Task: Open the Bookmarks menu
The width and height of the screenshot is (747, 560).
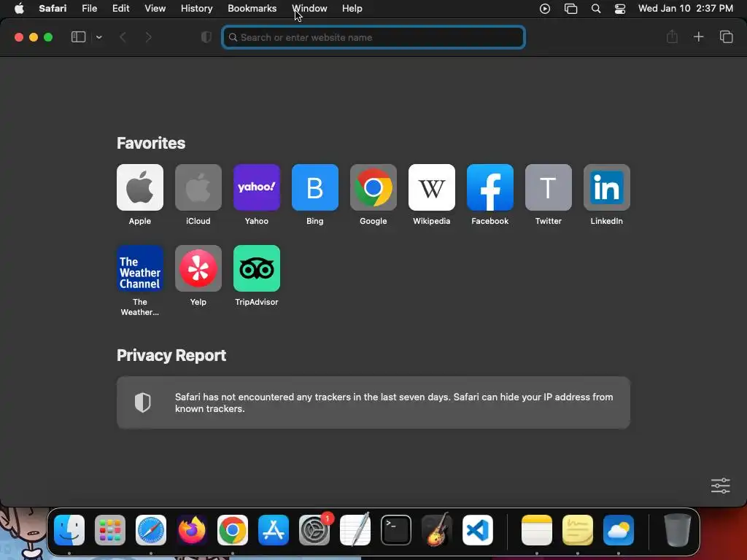Action: (x=252, y=9)
